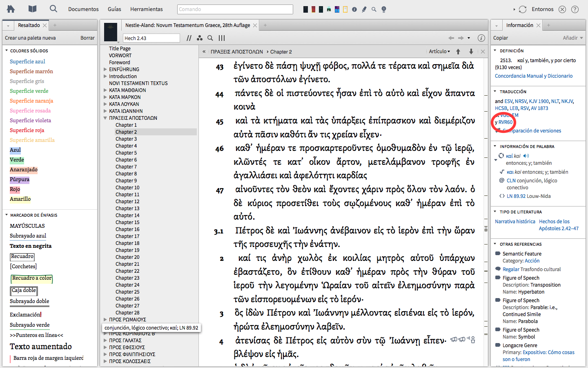
Task: Open parallel resources double-slash icon
Action: tap(189, 38)
